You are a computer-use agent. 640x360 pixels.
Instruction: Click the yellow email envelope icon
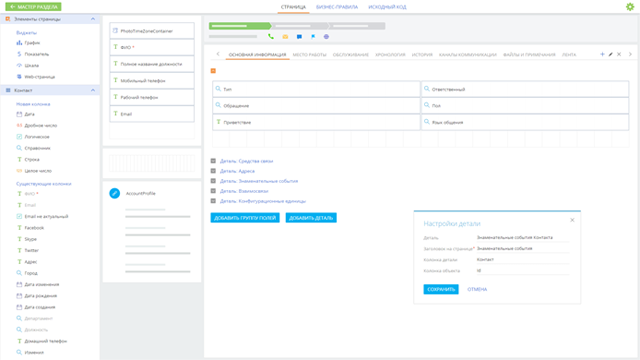point(285,37)
